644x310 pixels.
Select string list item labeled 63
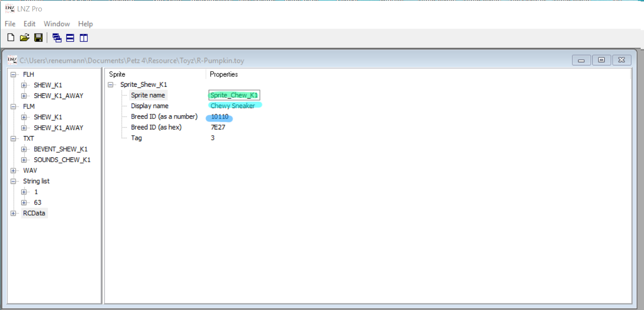pyautogui.click(x=37, y=202)
